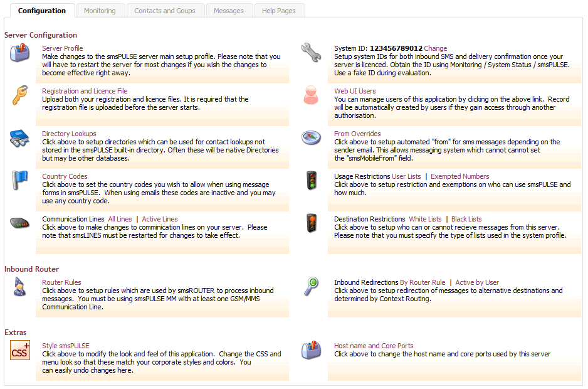This screenshot has width=588, height=389.
Task: Open the Black Lists link
Action: coord(466,219)
